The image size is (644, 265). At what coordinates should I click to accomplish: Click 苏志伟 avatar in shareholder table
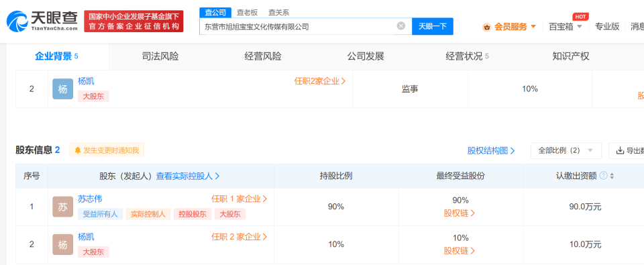click(62, 207)
